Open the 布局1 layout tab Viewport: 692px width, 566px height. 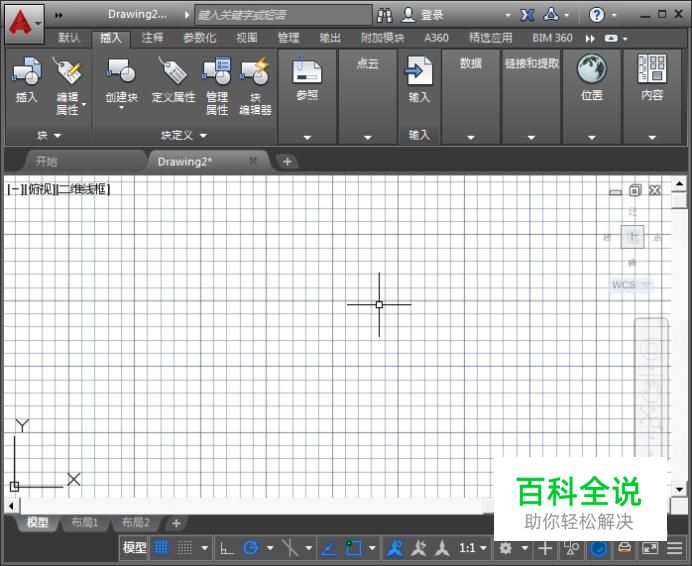[x=82, y=522]
